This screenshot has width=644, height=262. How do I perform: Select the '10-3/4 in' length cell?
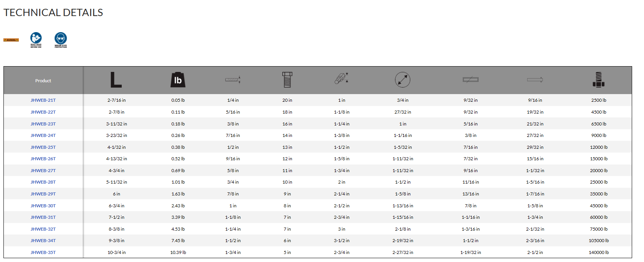pos(116,252)
